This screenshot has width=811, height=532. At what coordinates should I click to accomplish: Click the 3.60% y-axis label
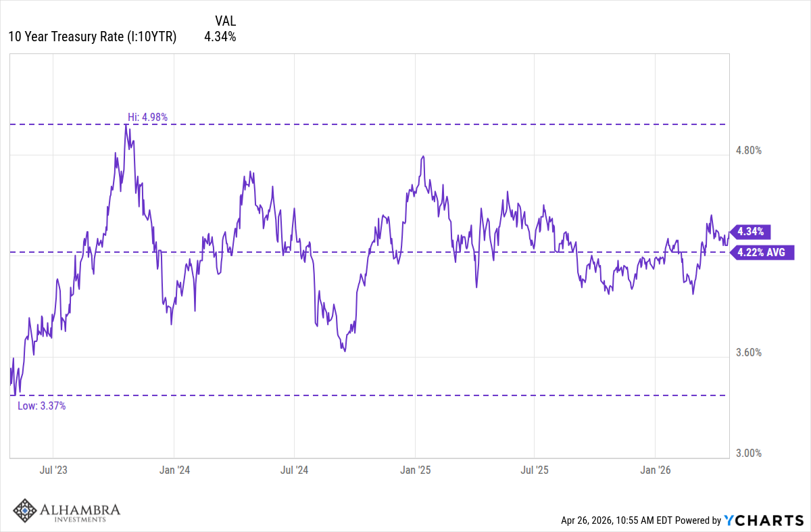(x=748, y=352)
